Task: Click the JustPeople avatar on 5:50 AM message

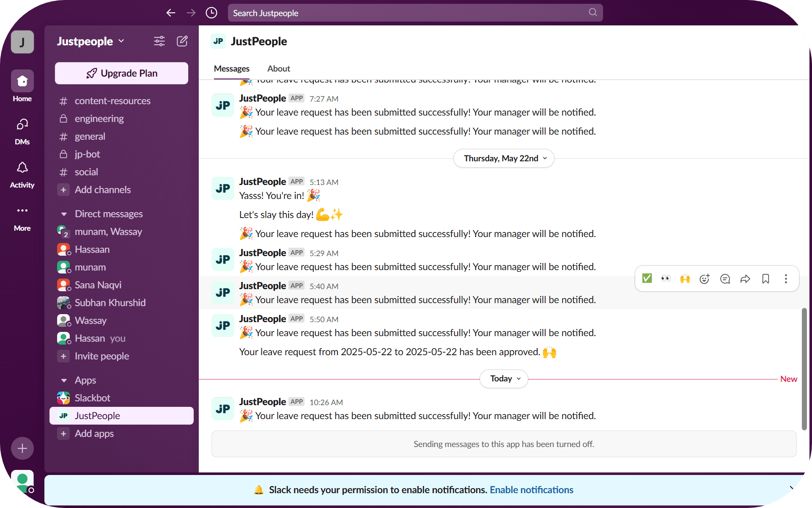Action: (223, 326)
